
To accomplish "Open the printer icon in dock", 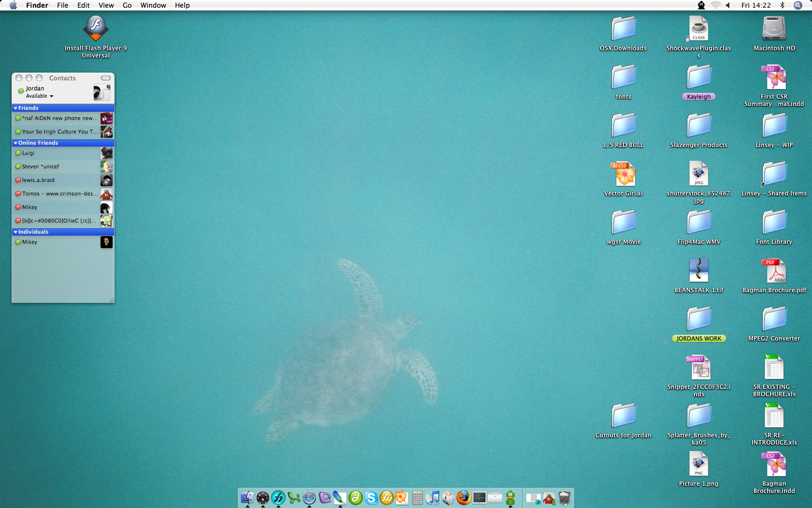I will pyautogui.click(x=495, y=497).
